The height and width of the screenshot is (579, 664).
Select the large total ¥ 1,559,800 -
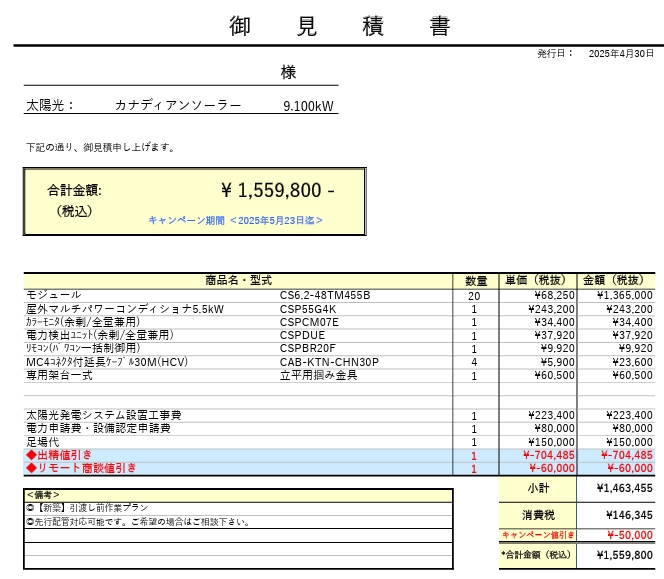[277, 190]
